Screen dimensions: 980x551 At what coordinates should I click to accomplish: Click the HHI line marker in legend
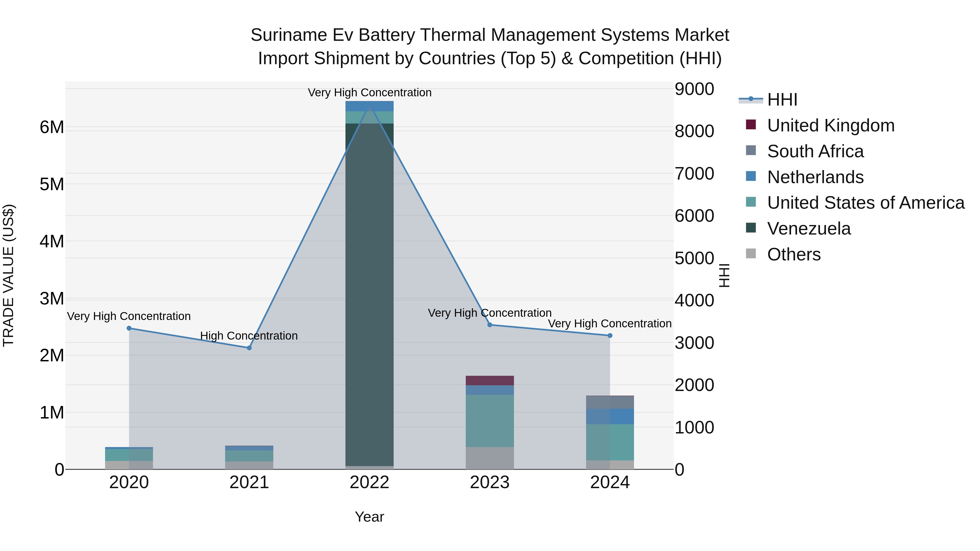tap(751, 99)
